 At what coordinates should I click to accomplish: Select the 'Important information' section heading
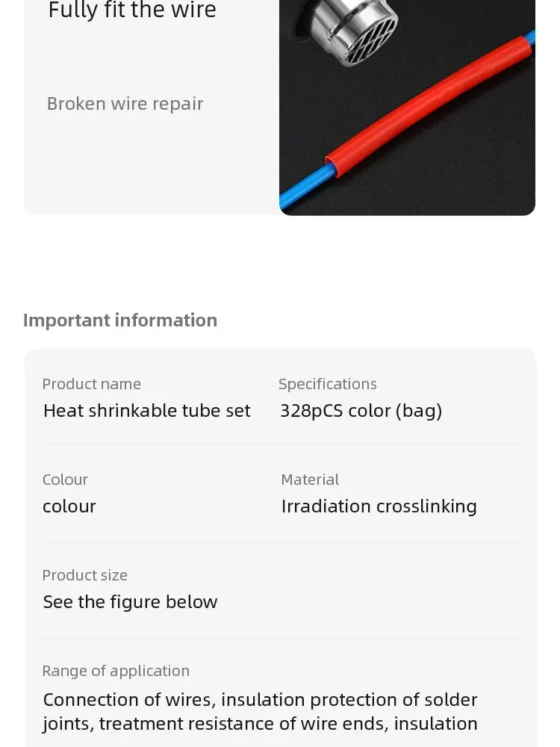click(x=120, y=320)
